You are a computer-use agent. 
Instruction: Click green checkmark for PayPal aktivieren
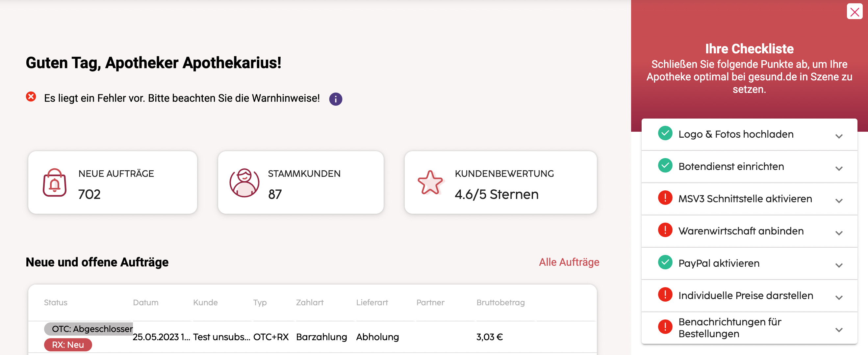pos(665,262)
